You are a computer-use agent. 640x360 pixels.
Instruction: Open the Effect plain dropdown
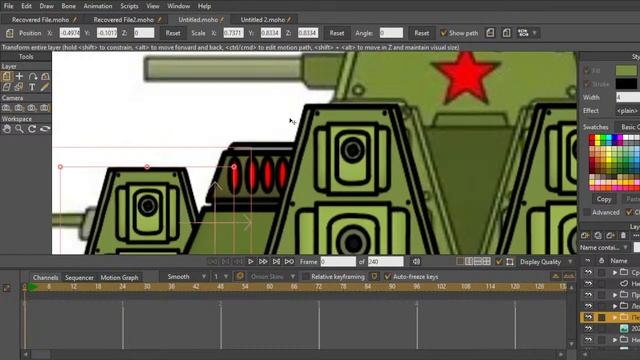(627, 111)
